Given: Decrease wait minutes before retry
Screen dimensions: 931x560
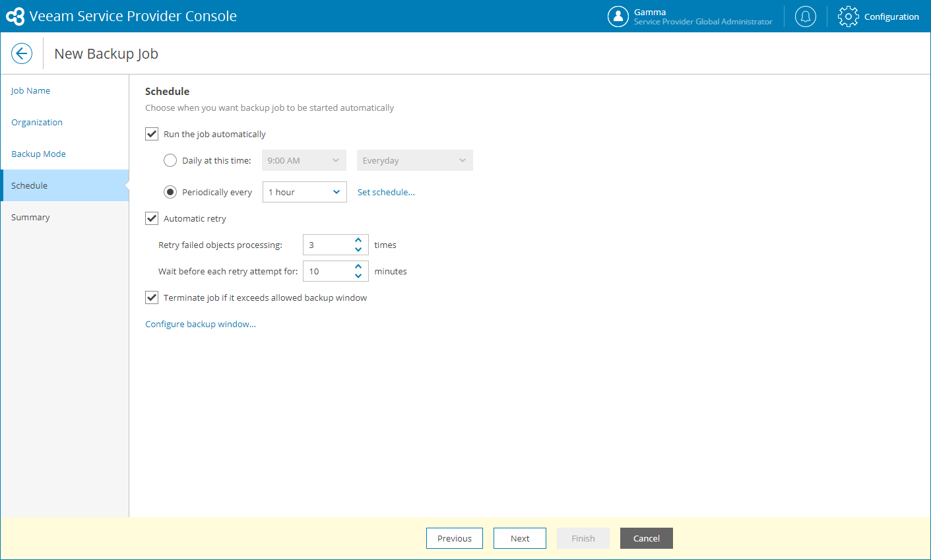Looking at the screenshot, I should tap(358, 276).
